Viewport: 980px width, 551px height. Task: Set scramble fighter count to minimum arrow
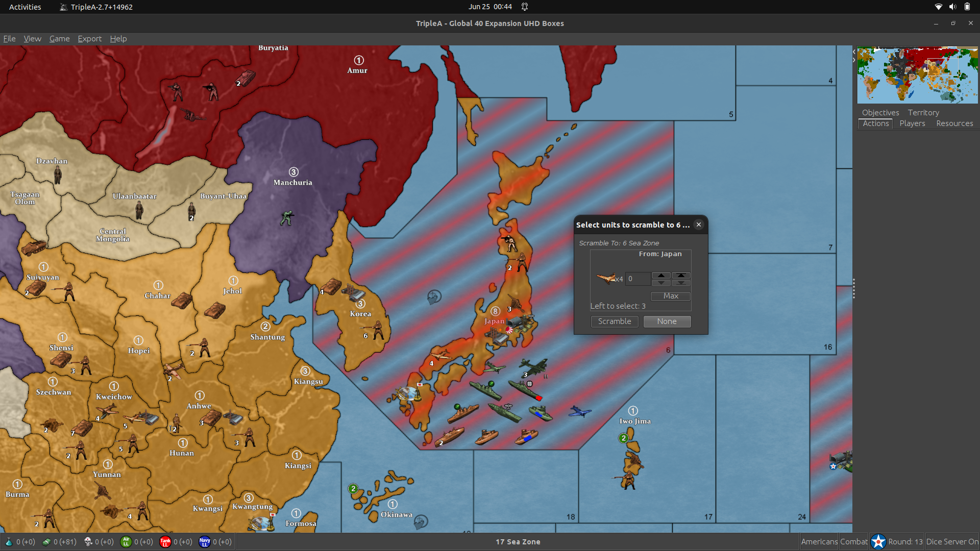coord(681,283)
